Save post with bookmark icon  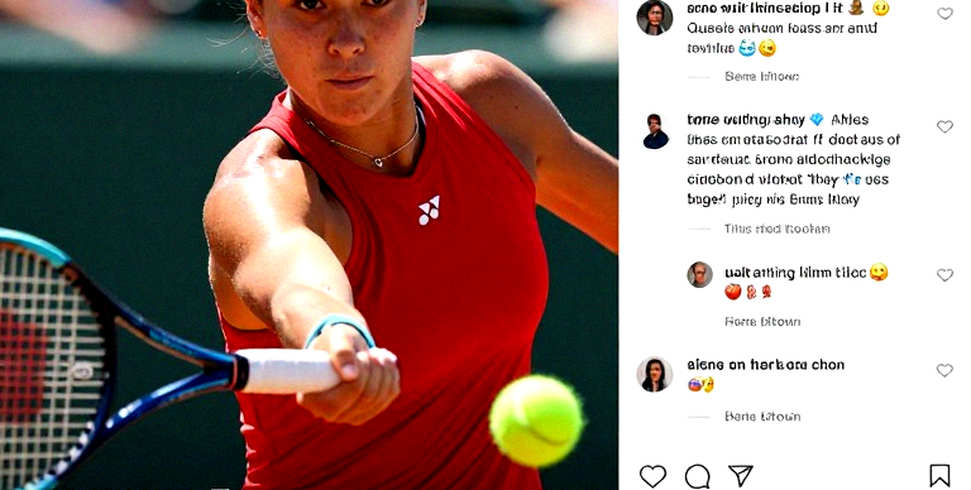(939, 476)
